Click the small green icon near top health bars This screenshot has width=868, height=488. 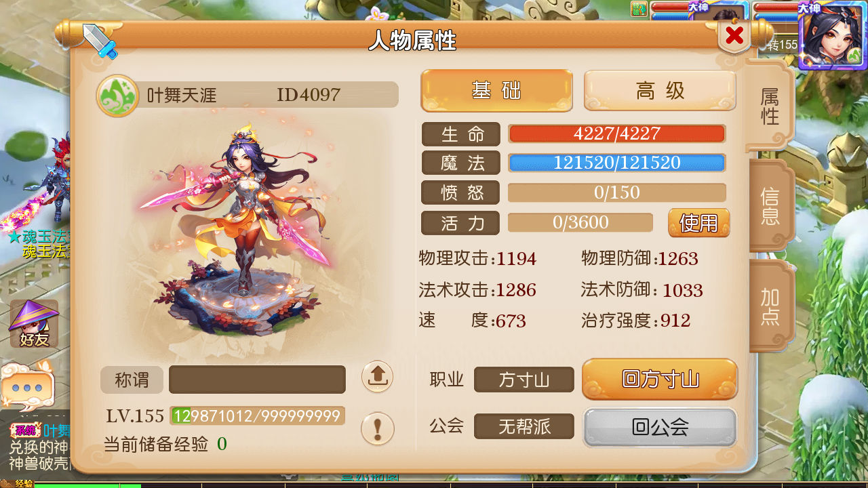tap(639, 9)
